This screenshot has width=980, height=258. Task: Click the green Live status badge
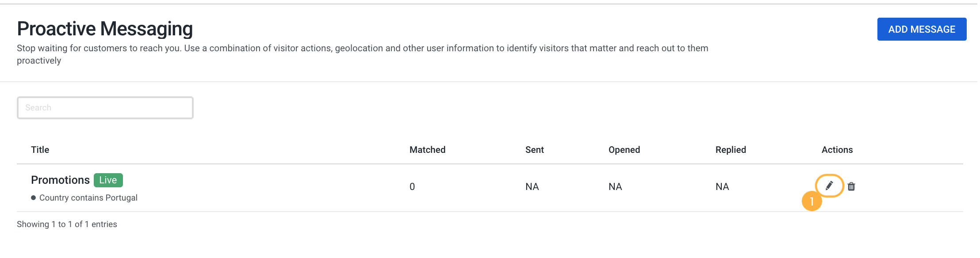point(108,180)
